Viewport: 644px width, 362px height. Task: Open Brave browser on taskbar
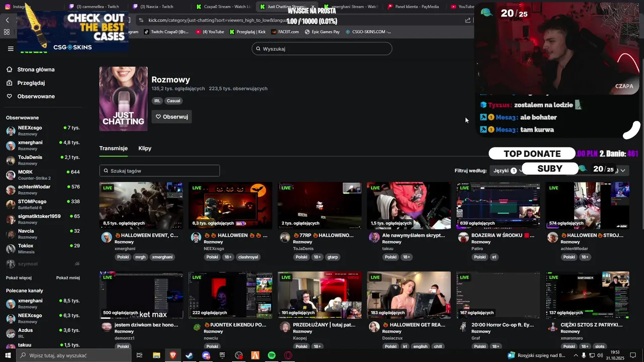point(173,355)
